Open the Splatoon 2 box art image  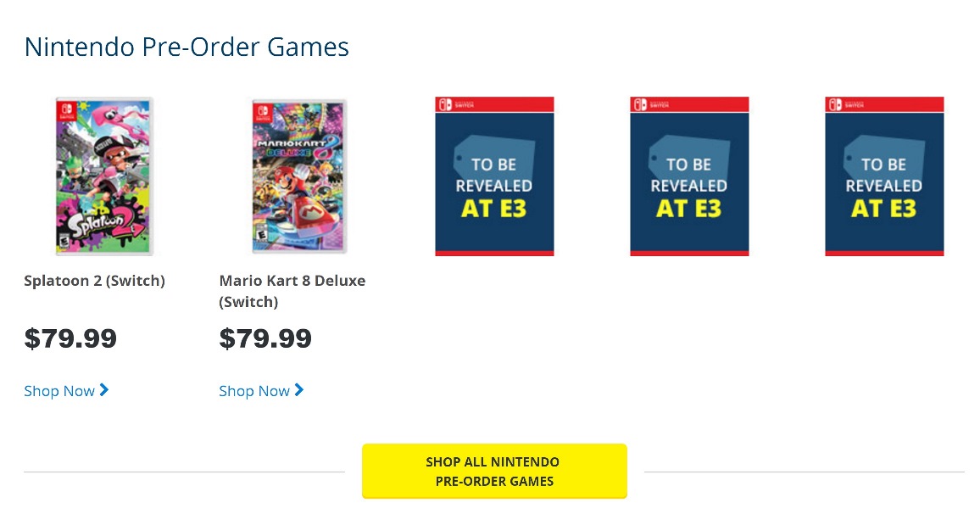tap(104, 176)
